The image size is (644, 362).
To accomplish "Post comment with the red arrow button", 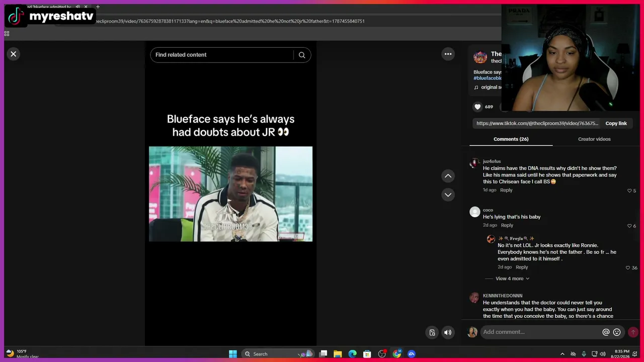I will click(x=633, y=332).
